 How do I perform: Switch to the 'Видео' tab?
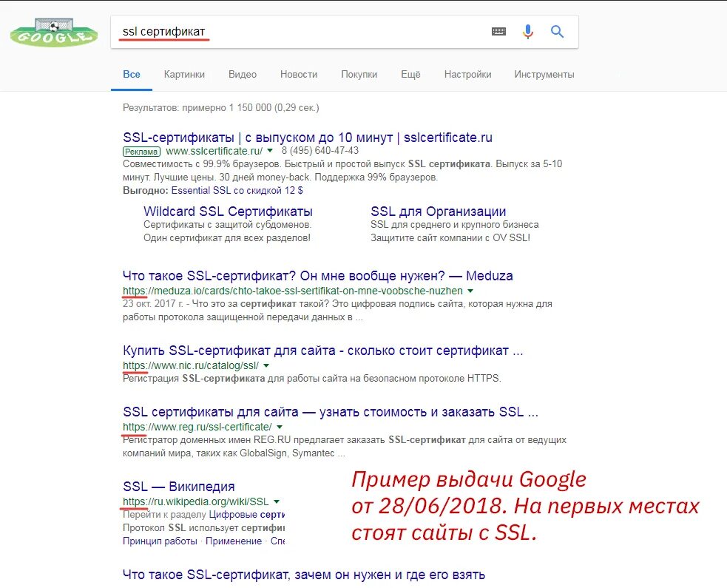[x=242, y=74]
